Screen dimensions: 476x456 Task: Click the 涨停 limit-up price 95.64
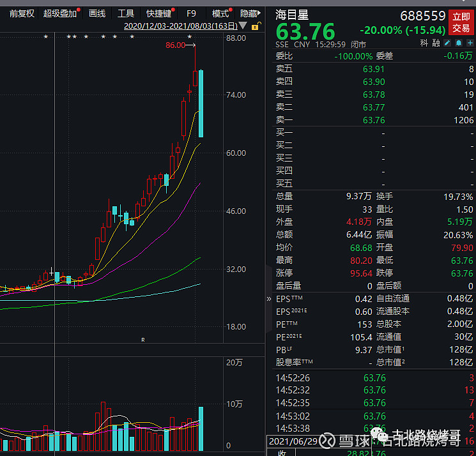(x=361, y=273)
